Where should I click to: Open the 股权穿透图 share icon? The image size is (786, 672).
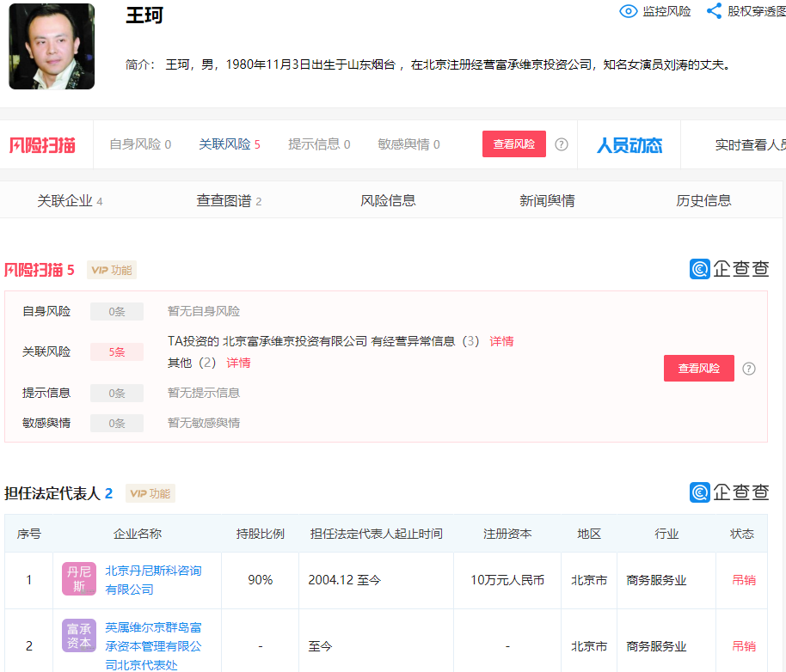tap(712, 11)
